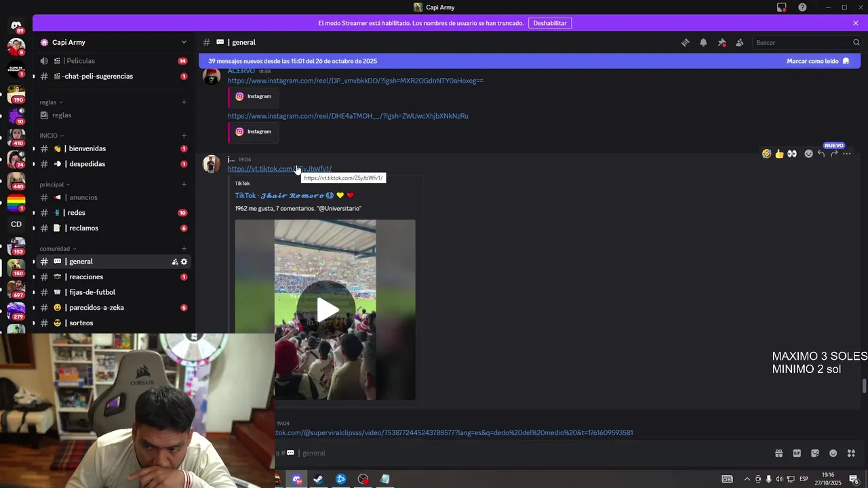Open the apps launcher icon in message bar
The width and height of the screenshot is (868, 488).
click(x=852, y=453)
